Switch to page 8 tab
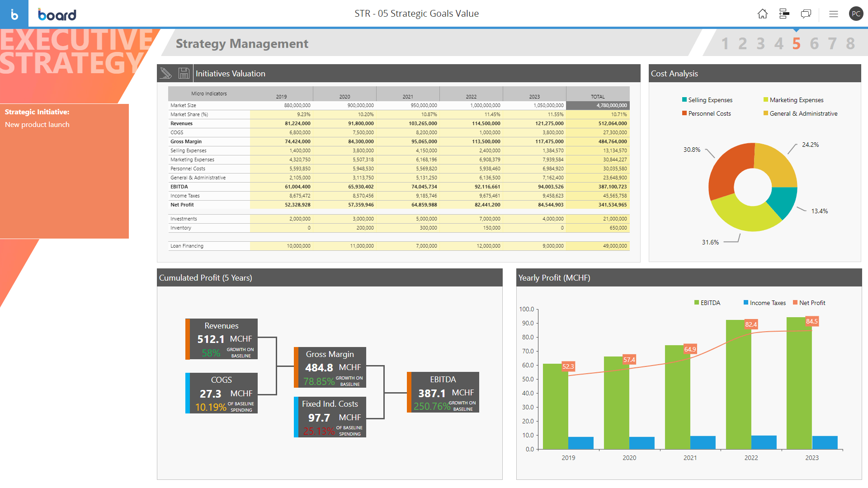The width and height of the screenshot is (868, 488). (x=850, y=44)
